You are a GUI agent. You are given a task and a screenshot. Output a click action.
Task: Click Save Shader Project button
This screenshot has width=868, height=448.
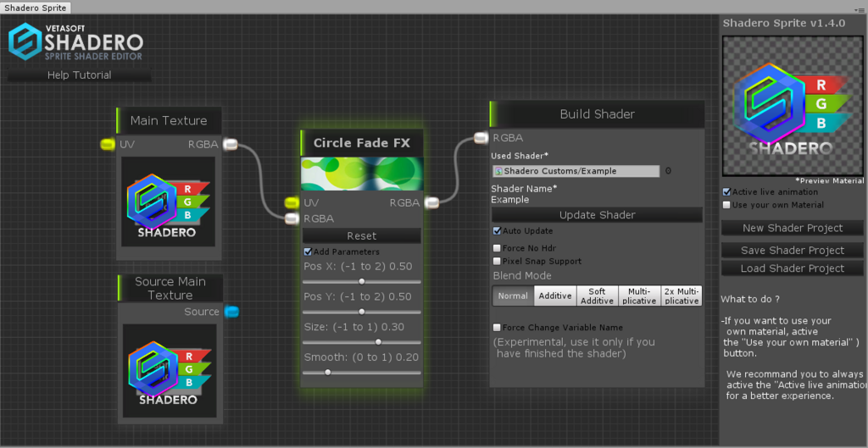tap(793, 250)
